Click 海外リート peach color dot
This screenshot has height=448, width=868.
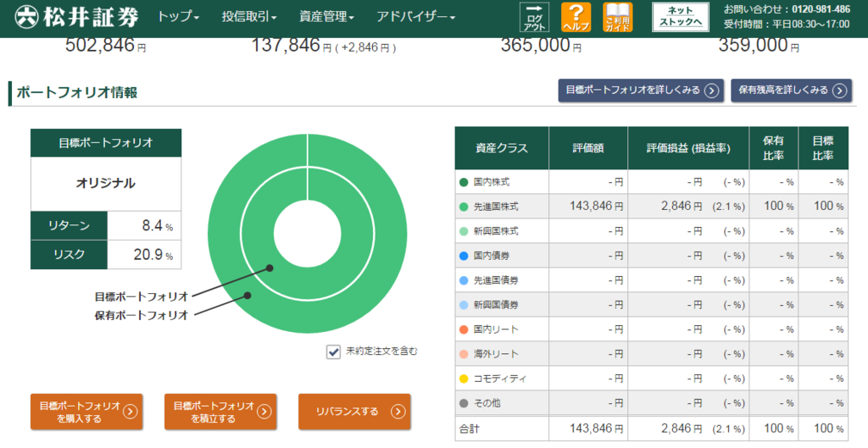pos(464,354)
